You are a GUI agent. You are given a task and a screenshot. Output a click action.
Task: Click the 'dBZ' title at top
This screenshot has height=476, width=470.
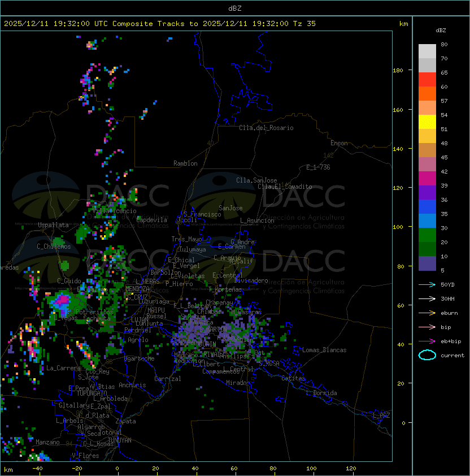click(x=235, y=8)
